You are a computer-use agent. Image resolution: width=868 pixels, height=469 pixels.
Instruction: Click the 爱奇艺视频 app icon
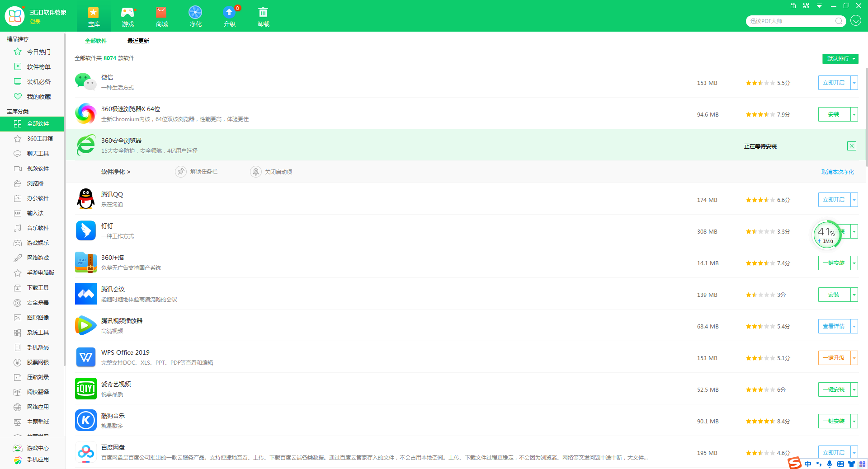(85, 389)
